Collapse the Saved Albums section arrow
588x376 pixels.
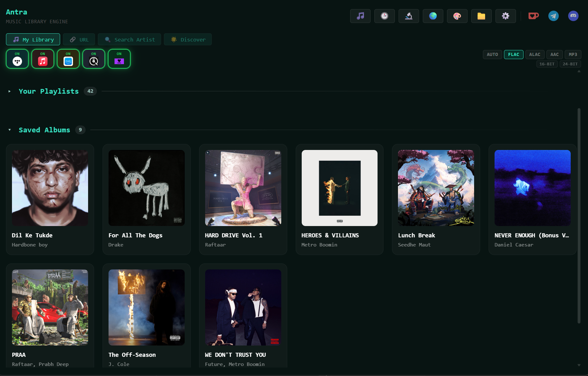(x=9, y=130)
